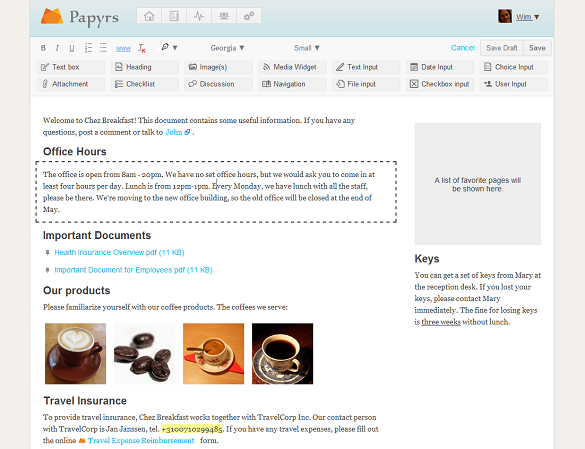Image resolution: width=585 pixels, height=449 pixels.
Task: Add a Navigation widget
Action: point(292,84)
